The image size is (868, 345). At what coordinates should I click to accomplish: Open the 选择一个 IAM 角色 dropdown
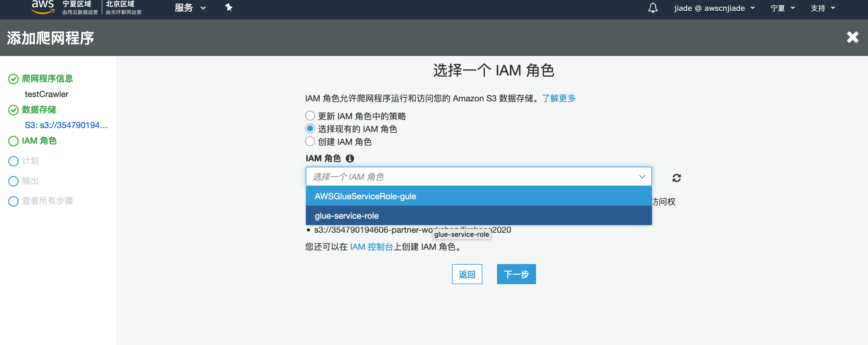[x=478, y=177]
